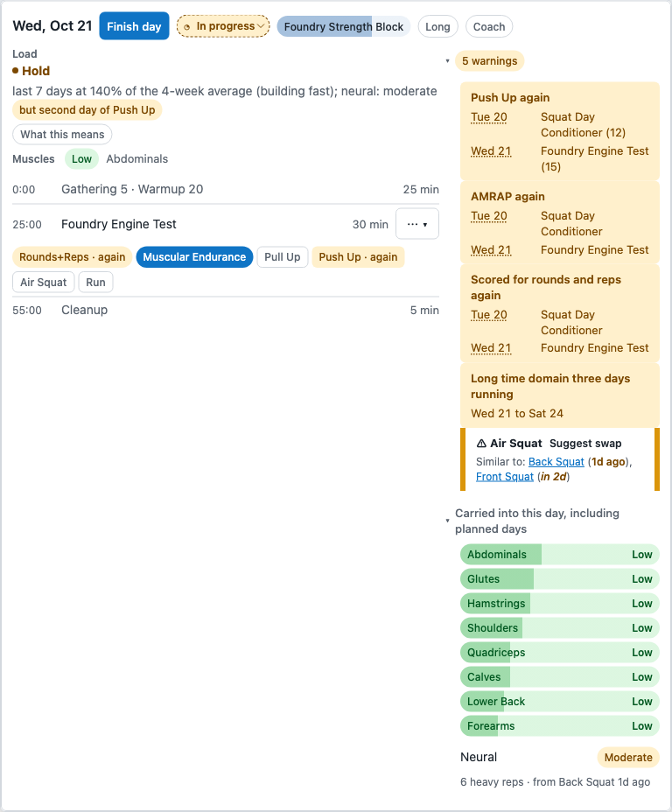Screen dimensions: 672x812
Task: Open the Back Squat link
Action: tap(556, 462)
